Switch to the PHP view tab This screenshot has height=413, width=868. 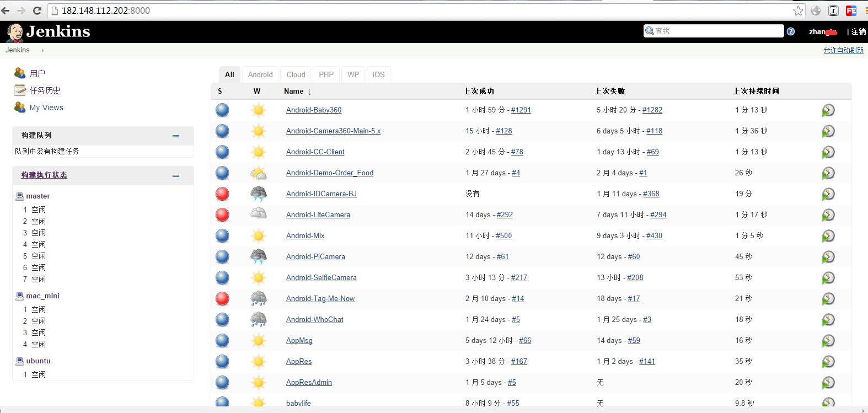[326, 74]
